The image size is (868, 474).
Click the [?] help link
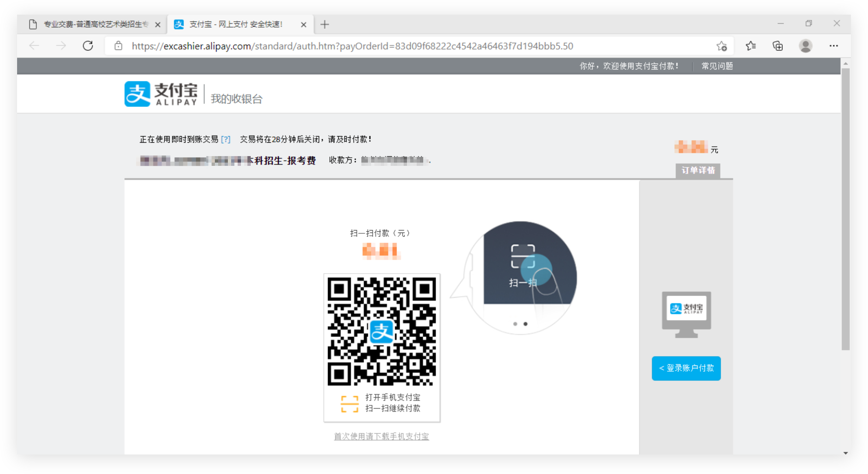point(226,139)
